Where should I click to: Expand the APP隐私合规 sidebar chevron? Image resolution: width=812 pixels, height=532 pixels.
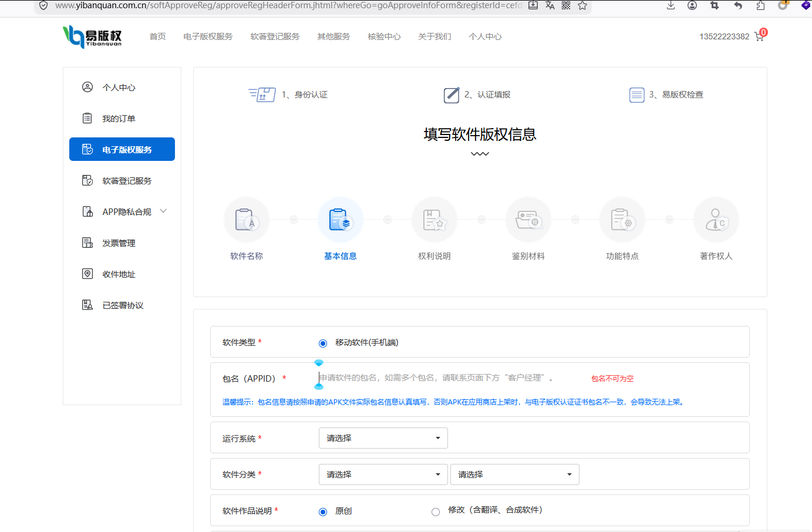click(163, 211)
